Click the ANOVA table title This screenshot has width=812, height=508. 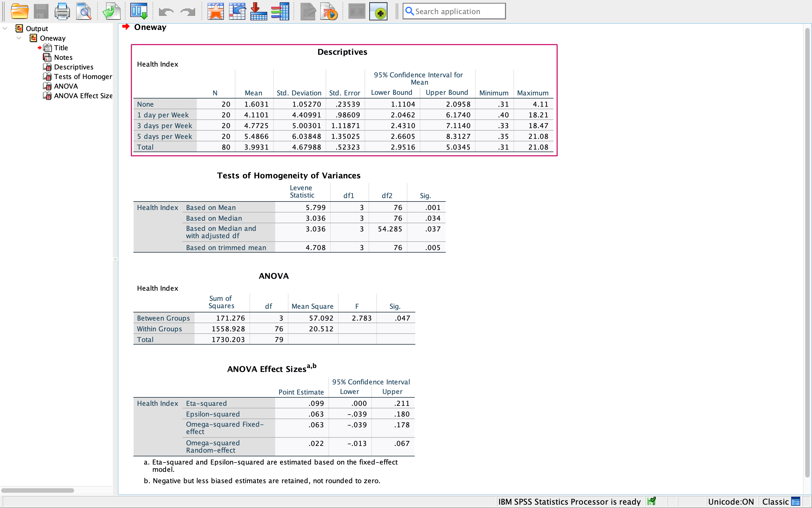click(x=274, y=276)
